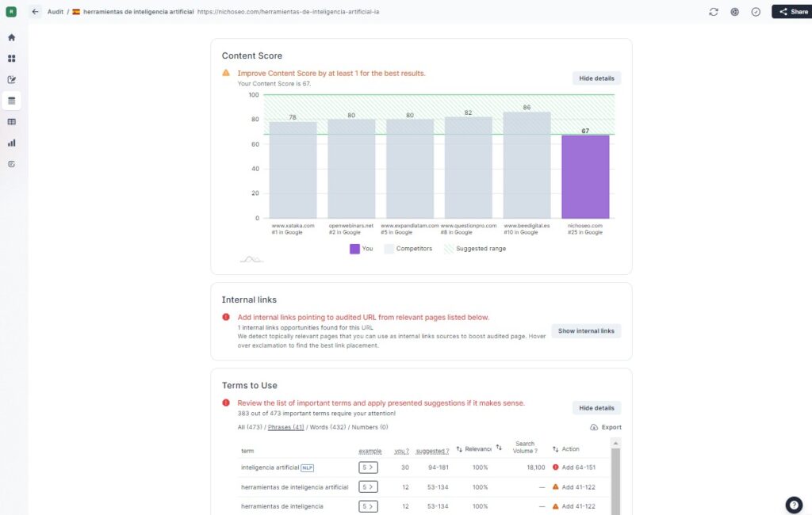812x515 pixels.
Task: Click the Spanish flag icon in the breadcrumb
Action: point(76,12)
